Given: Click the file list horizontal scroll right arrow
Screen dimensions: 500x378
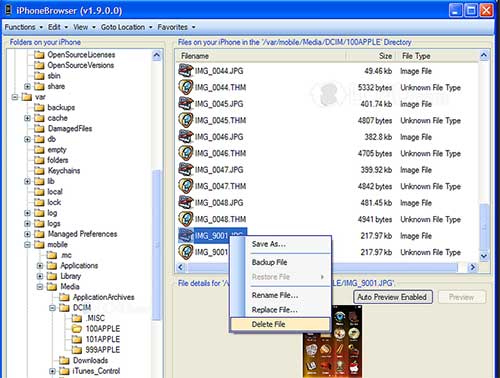Looking at the screenshot, I should point(472,267).
